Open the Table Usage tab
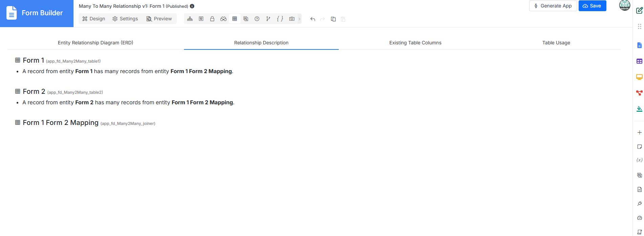 [x=556, y=43]
